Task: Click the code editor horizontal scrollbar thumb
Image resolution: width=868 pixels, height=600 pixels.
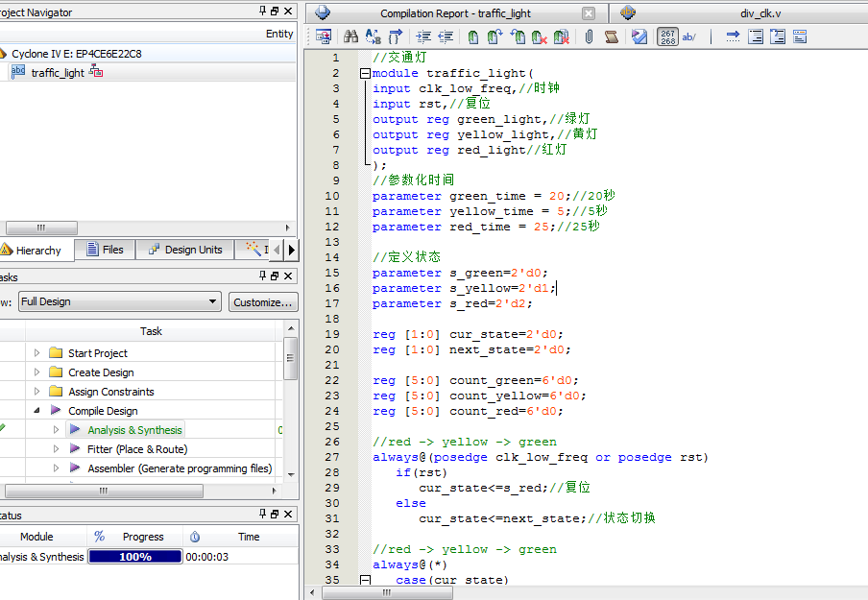Action: (x=388, y=593)
